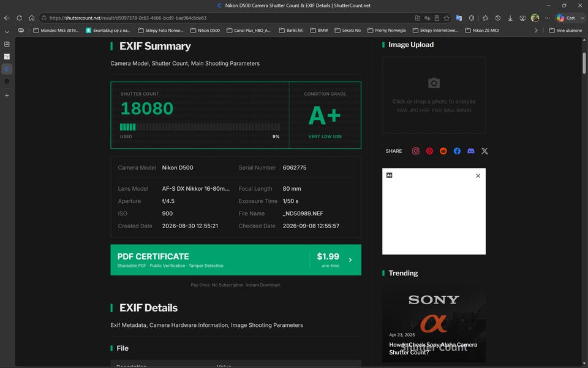Open the Ad info badge
This screenshot has height=368, width=588.
[x=390, y=175]
